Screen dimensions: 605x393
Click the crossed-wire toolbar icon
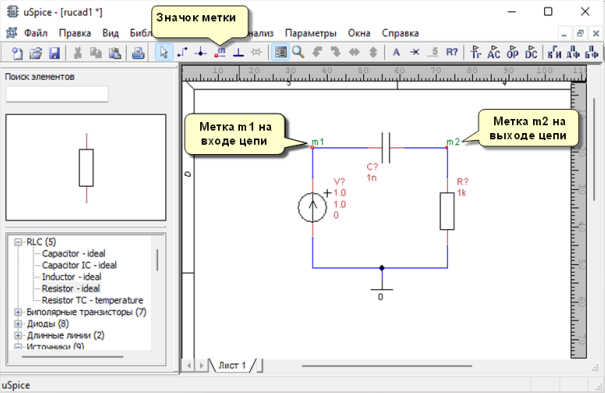click(415, 52)
